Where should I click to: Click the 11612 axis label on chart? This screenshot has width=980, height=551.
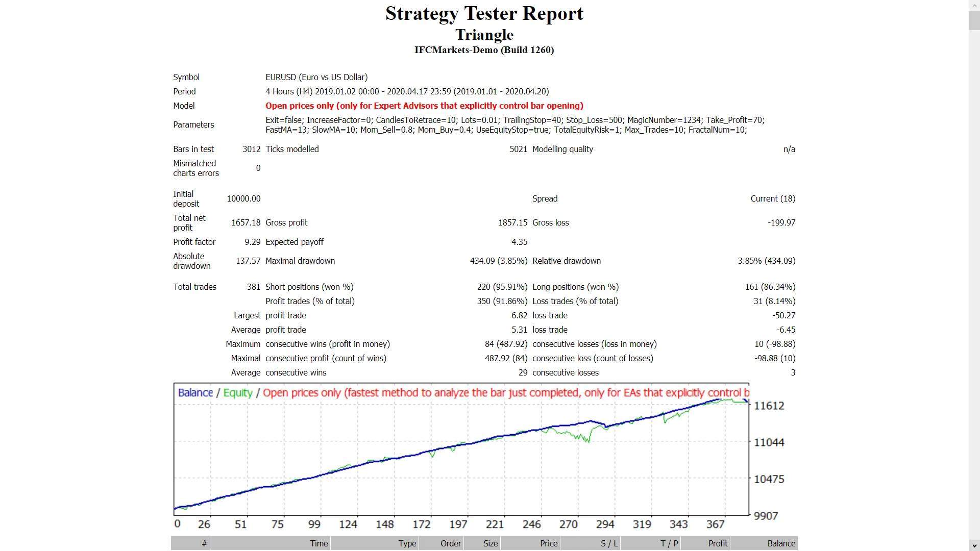pos(769,406)
